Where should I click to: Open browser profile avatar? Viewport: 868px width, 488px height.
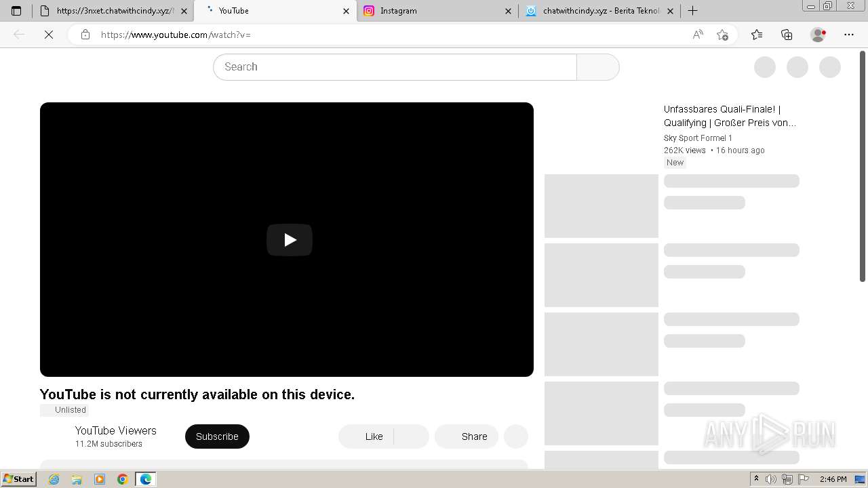coord(818,35)
